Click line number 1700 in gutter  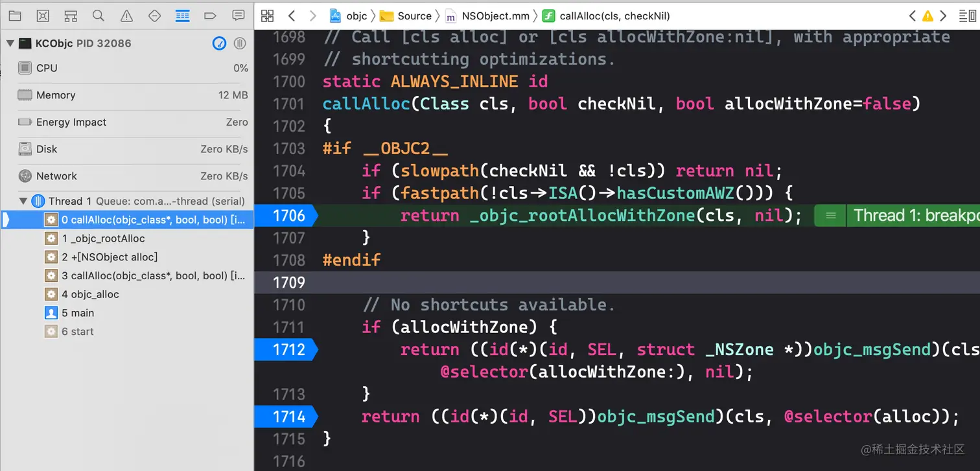click(x=289, y=82)
